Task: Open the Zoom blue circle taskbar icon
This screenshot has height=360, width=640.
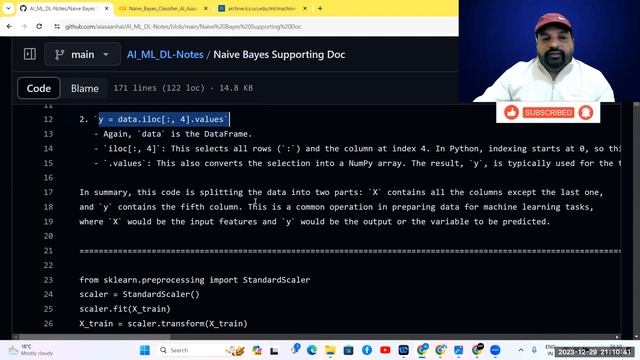Action: 495,350
